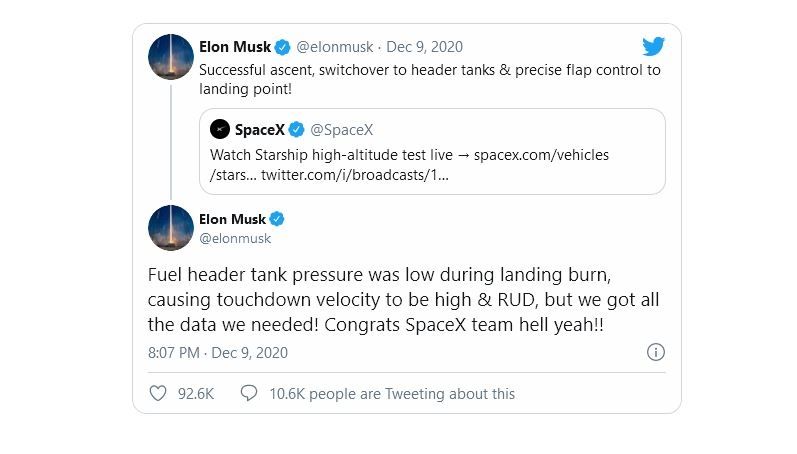Click the reply speech bubble icon
This screenshot has width=797, height=454.
[249, 393]
